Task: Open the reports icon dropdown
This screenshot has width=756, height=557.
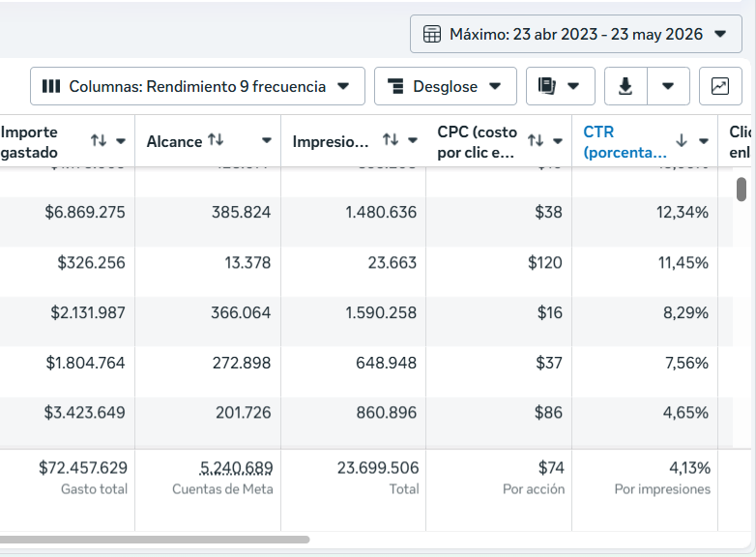Action: 561,86
